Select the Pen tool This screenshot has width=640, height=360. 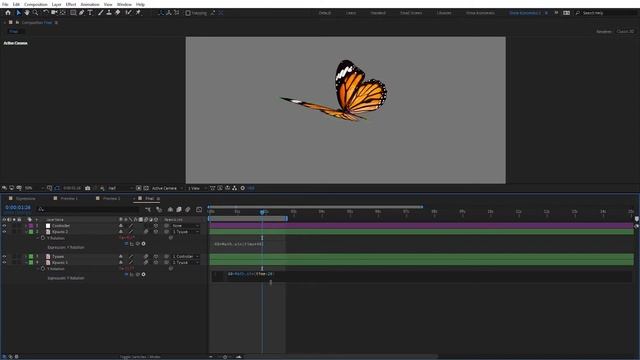pos(82,13)
